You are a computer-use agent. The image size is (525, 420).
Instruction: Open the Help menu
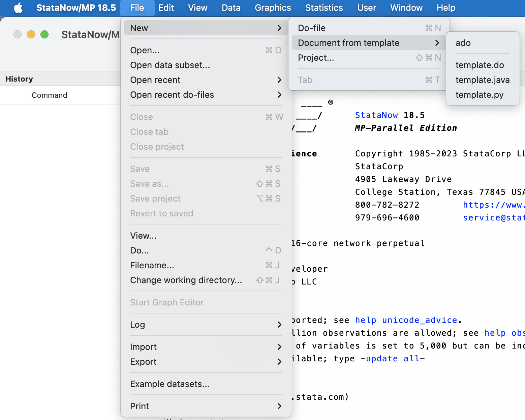tap(446, 8)
